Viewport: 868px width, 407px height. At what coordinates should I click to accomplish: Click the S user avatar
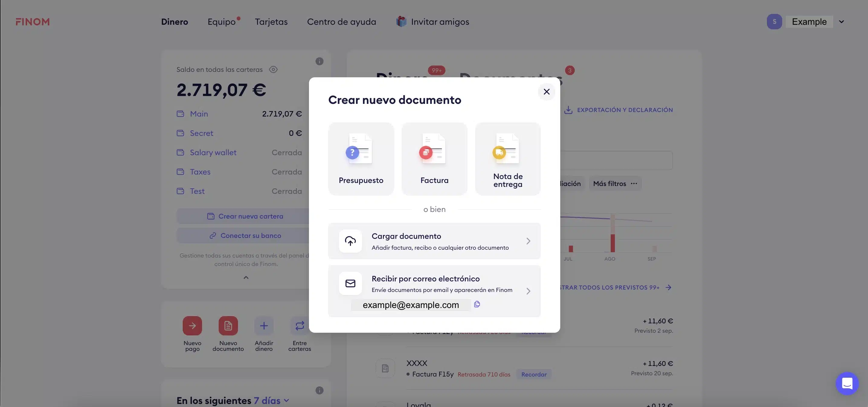coord(774,21)
